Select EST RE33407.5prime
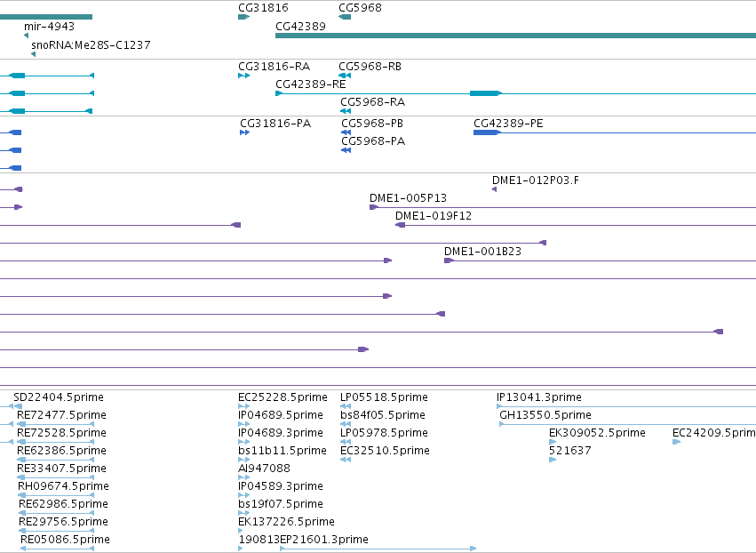 (x=61, y=469)
